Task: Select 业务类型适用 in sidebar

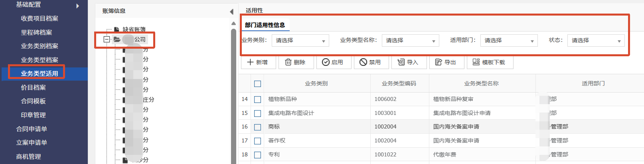Action: coord(40,73)
